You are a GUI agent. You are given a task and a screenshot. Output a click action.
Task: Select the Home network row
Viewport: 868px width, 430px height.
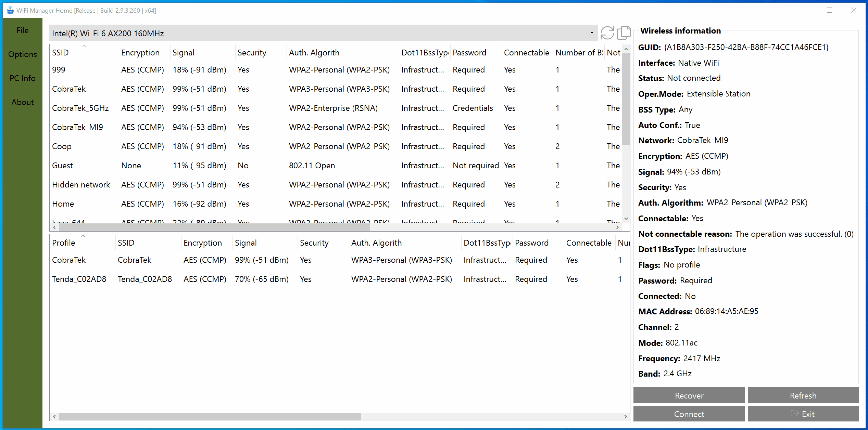[336, 204]
